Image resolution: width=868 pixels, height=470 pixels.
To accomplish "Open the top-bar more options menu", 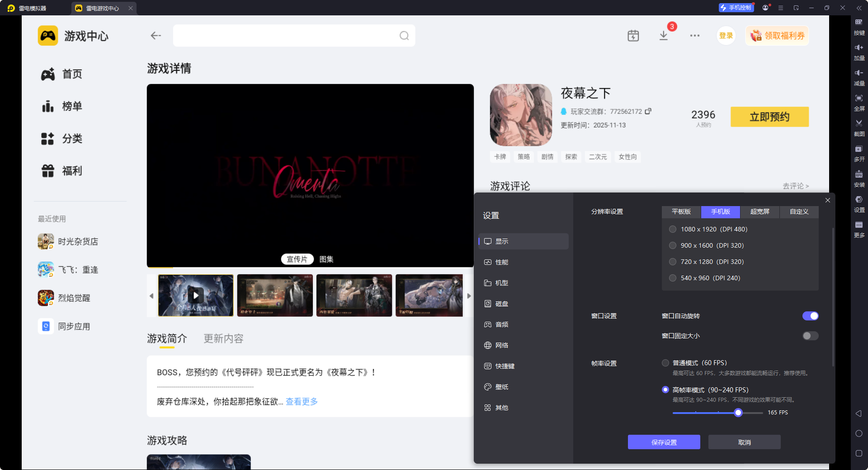I will click(695, 36).
